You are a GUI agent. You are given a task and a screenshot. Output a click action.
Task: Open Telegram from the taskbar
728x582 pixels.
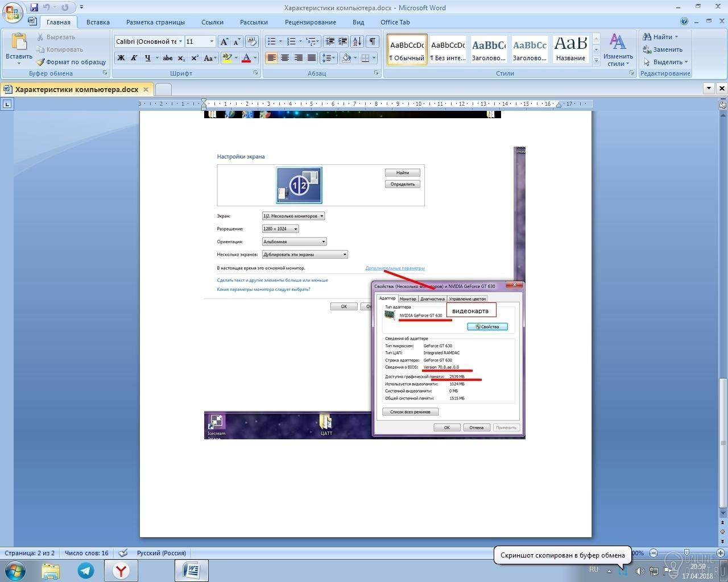[86, 570]
